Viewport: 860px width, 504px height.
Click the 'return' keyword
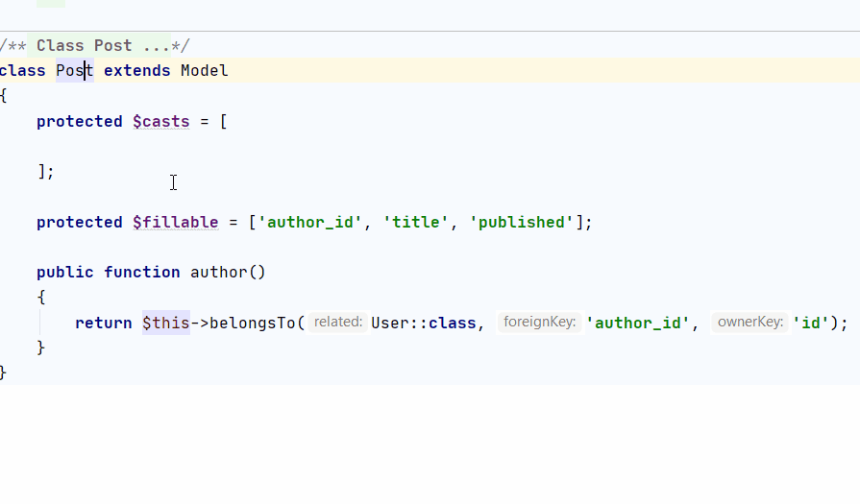click(x=104, y=323)
